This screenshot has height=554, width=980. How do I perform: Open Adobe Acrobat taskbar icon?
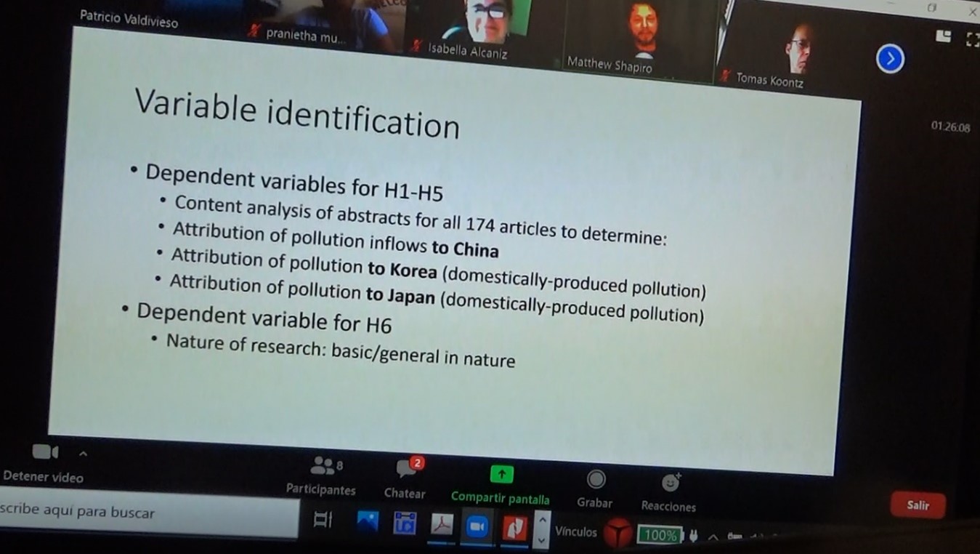[442, 524]
